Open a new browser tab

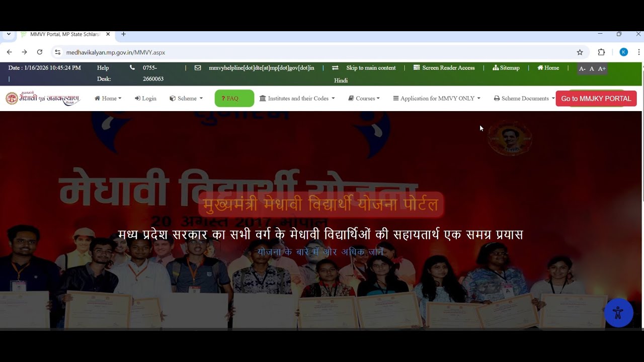[x=123, y=34]
